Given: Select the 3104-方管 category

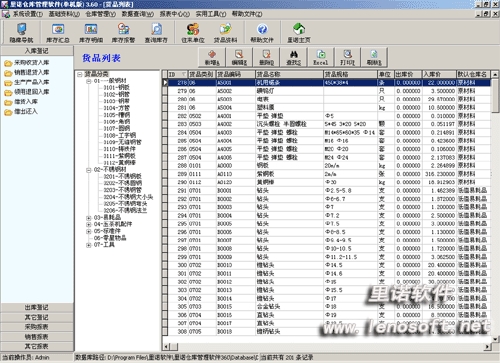Looking at the screenshot, I should (x=116, y=108).
